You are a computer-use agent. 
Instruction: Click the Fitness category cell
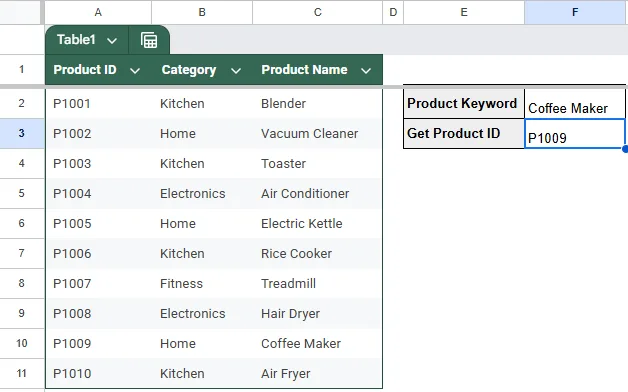pyautogui.click(x=202, y=283)
